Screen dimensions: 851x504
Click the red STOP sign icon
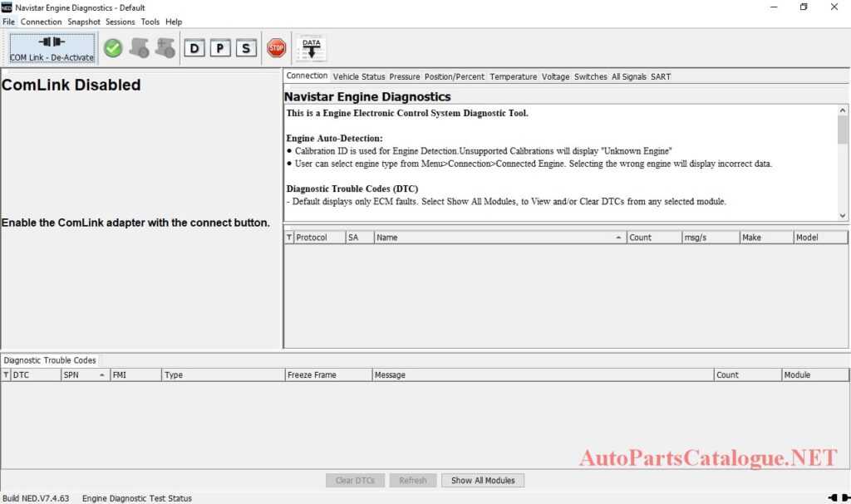[276, 48]
